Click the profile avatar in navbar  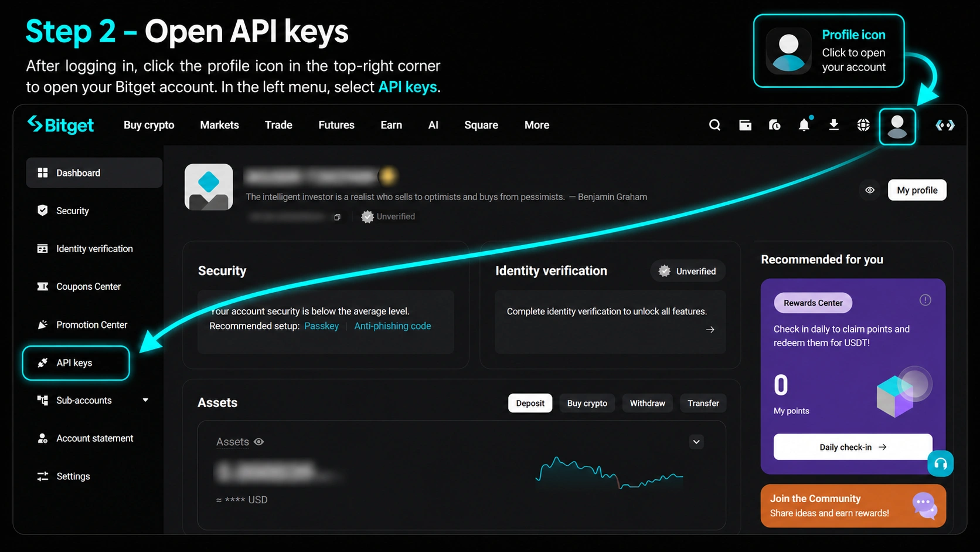[897, 126]
